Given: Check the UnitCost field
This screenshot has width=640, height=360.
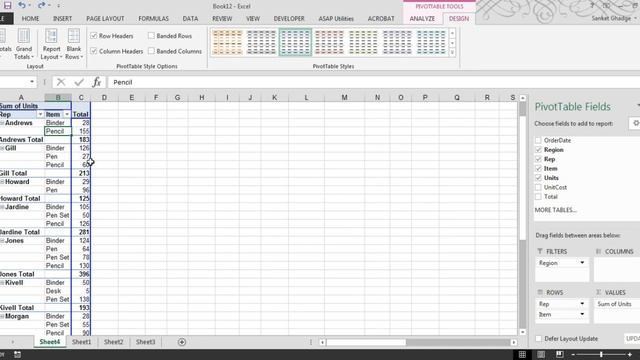Looking at the screenshot, I should [538, 187].
